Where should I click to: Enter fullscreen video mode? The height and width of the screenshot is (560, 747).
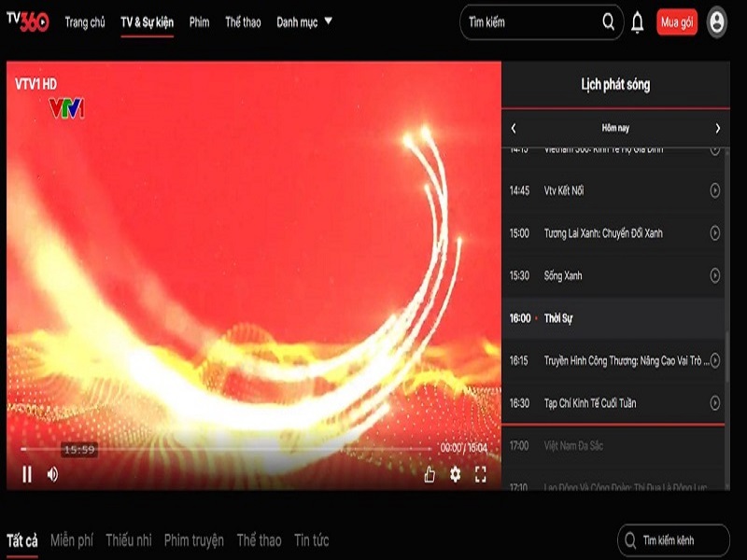point(481,474)
